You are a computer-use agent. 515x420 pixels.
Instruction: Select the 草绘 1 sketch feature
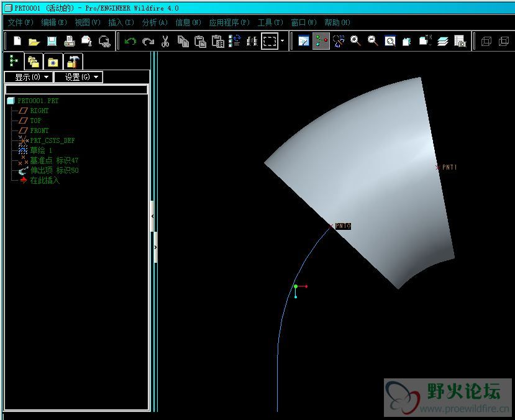(x=41, y=150)
